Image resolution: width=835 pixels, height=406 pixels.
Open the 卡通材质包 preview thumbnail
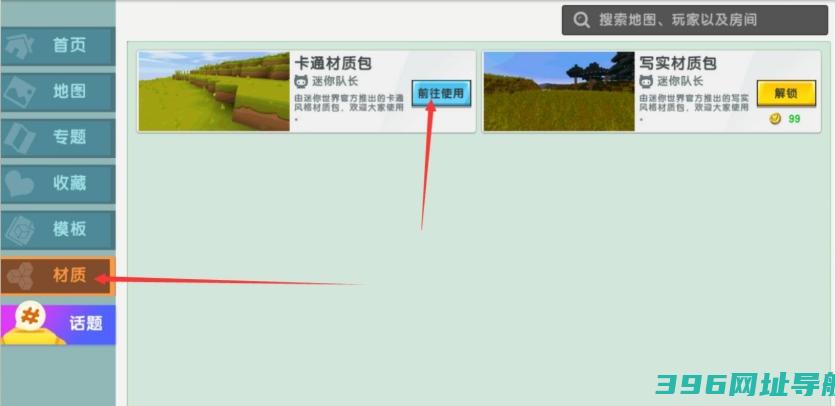coord(214,91)
